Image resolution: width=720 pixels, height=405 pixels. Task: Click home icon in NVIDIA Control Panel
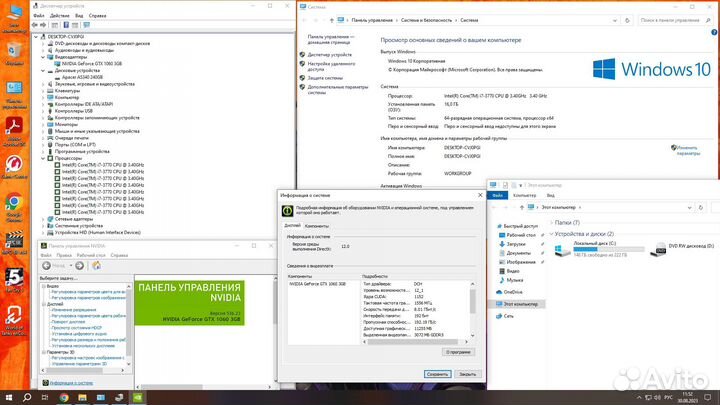coord(96,265)
